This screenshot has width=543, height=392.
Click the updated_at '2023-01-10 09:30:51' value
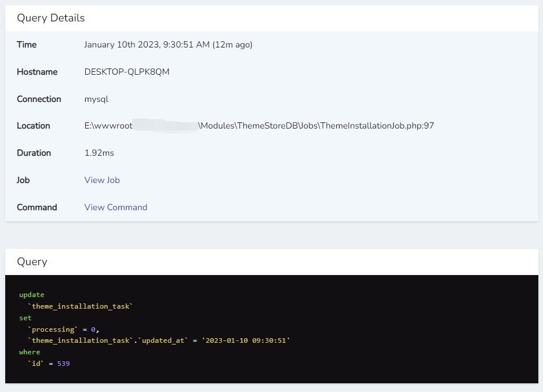246,340
